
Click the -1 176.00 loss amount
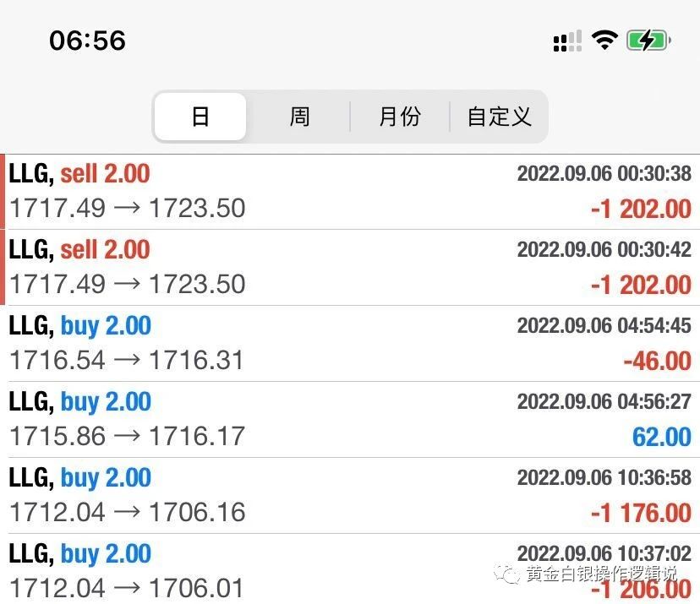coord(641,513)
